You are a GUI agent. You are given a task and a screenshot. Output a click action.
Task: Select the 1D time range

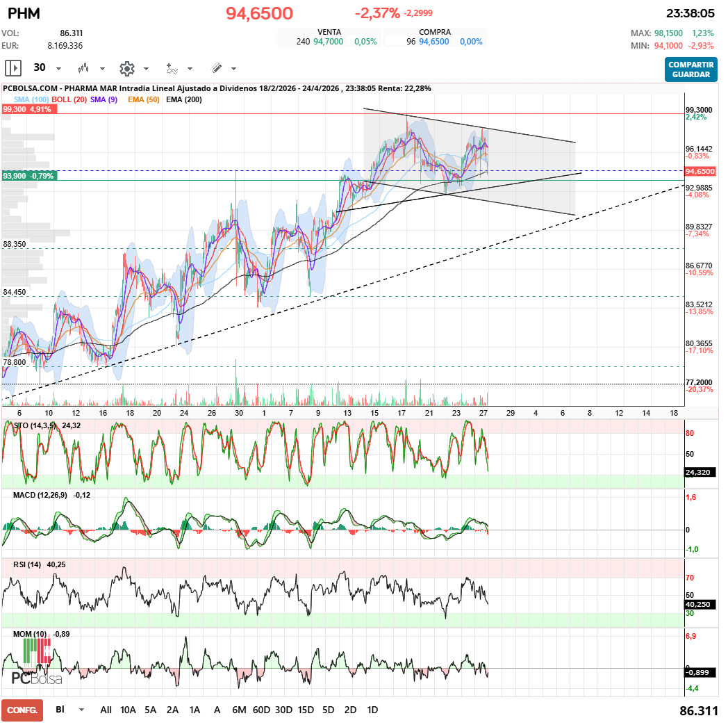(x=372, y=710)
